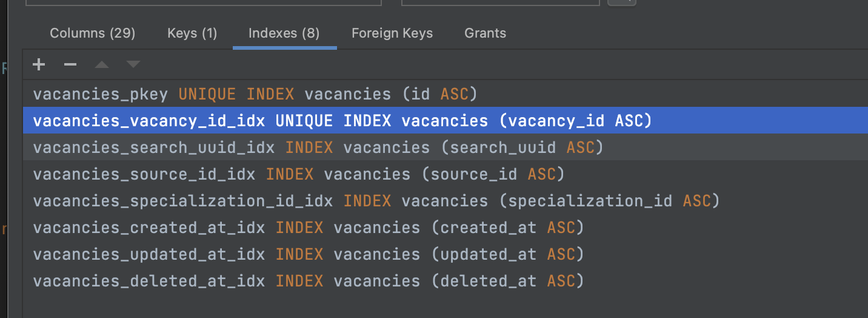The height and width of the screenshot is (318, 868).
Task: Click the plus icon to add index
Action: pyautogui.click(x=39, y=64)
